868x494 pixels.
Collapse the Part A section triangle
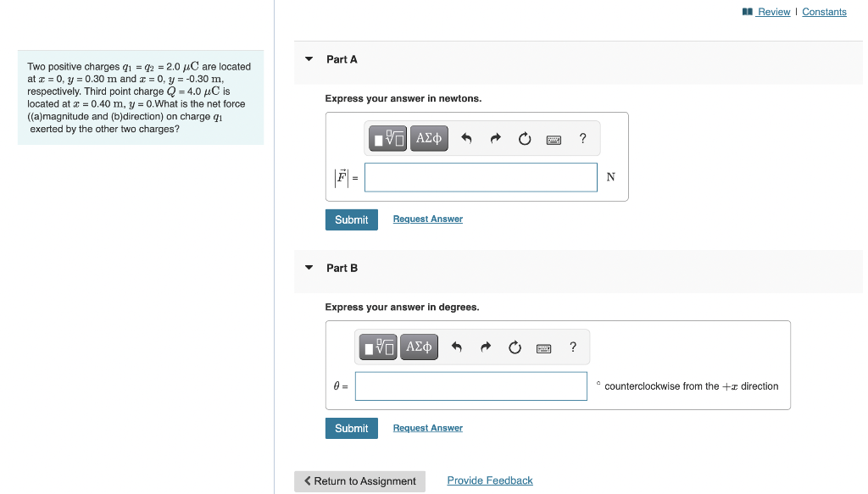309,58
